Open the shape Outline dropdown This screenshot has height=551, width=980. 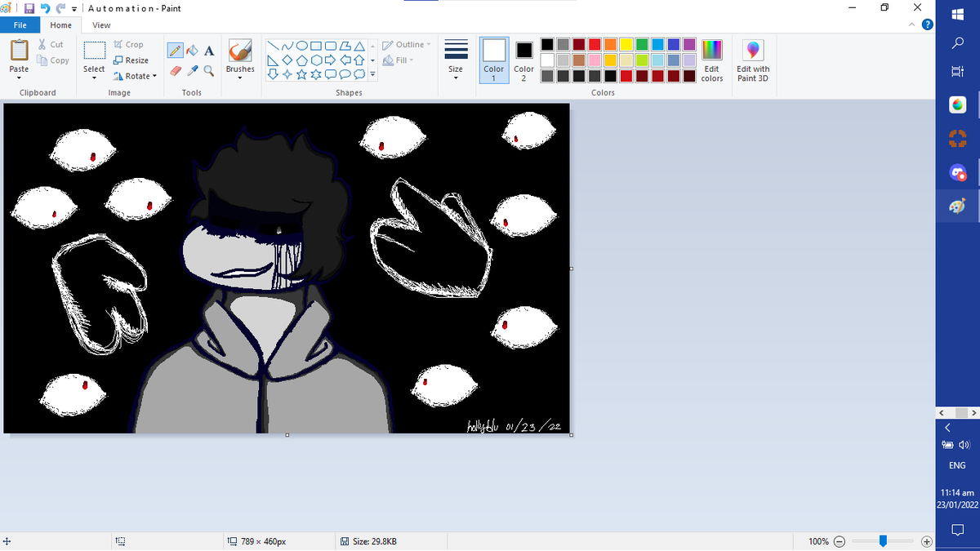[408, 45]
